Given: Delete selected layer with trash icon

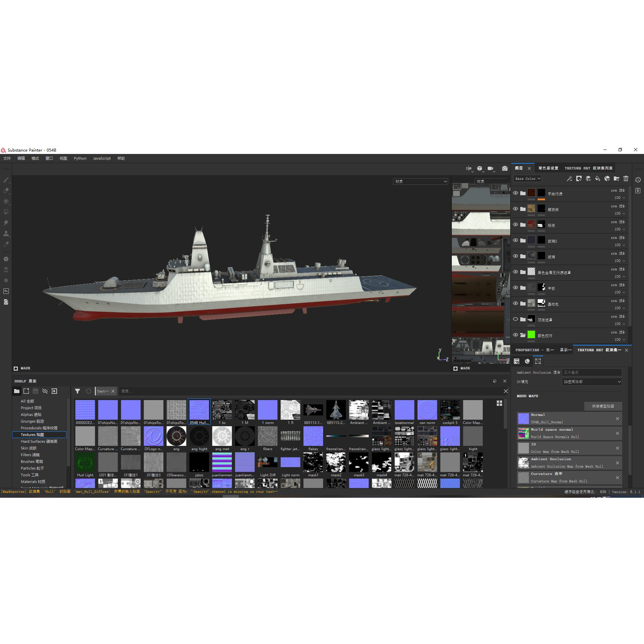Looking at the screenshot, I should [626, 179].
